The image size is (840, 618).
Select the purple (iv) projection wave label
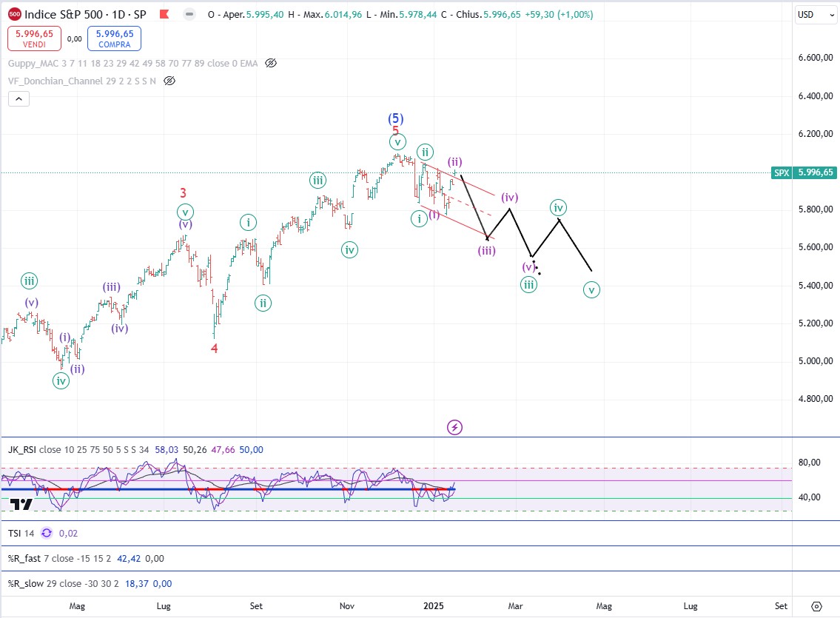509,197
